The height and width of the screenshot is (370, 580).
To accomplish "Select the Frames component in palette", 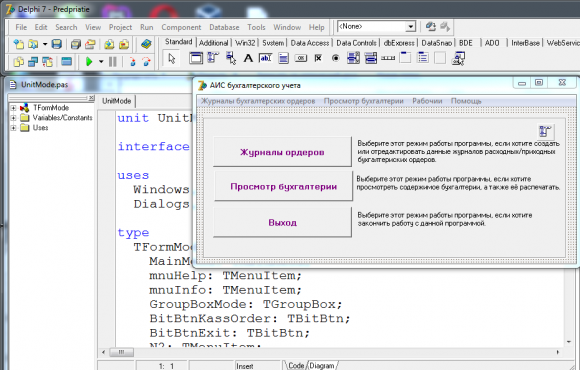I will coord(196,58).
